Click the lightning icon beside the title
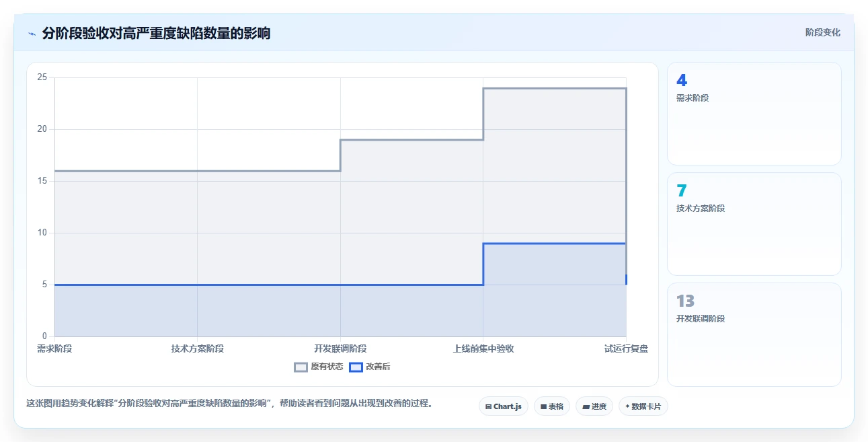 (x=32, y=34)
